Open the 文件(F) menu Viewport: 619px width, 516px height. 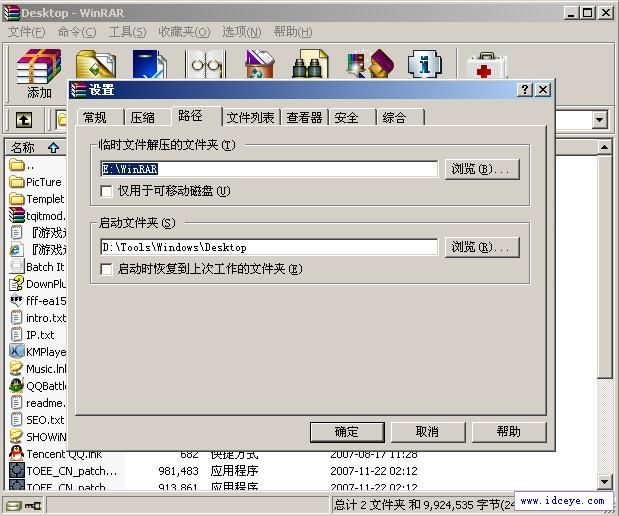pyautogui.click(x=26, y=32)
